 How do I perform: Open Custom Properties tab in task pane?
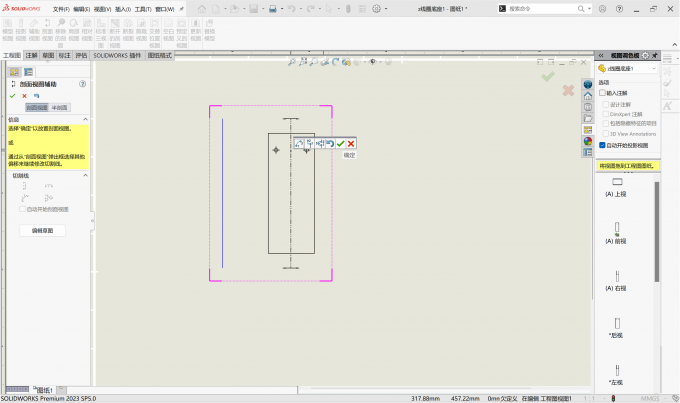coord(588,152)
